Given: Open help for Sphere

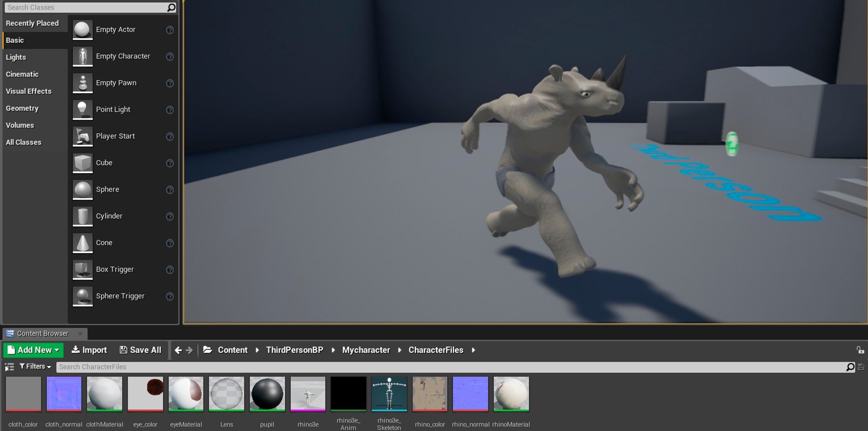Looking at the screenshot, I should point(170,190).
